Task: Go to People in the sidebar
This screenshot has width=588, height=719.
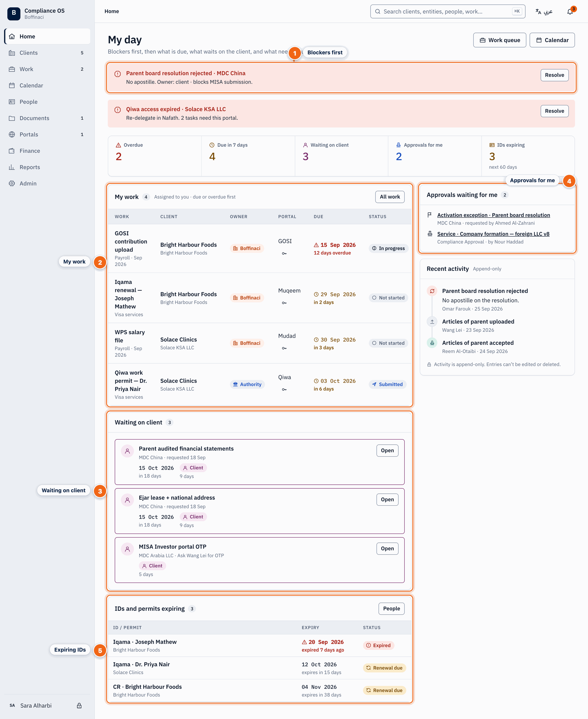Action: tap(48, 102)
